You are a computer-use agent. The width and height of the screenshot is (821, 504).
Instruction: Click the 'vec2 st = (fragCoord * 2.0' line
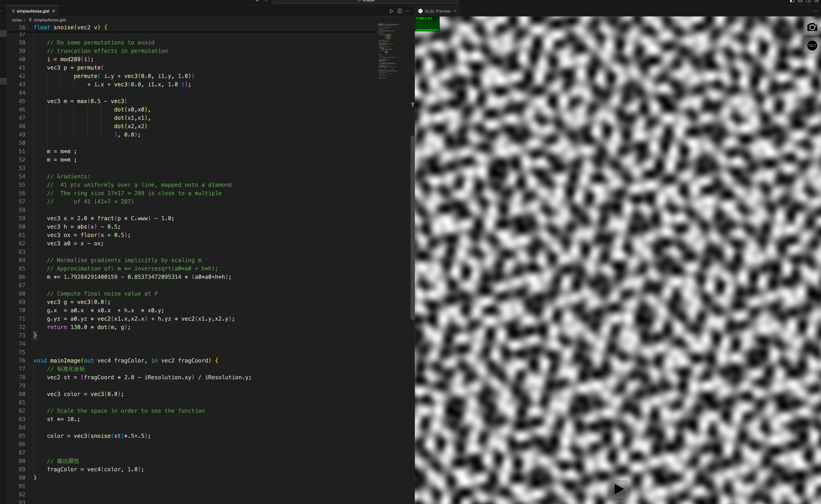coord(149,377)
